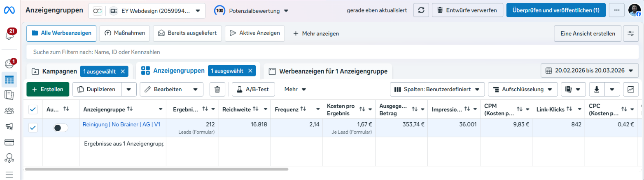Viewport: 644px width, 180px height.
Task: Click Eine Ansicht erstellen button
Action: pyautogui.click(x=588, y=34)
